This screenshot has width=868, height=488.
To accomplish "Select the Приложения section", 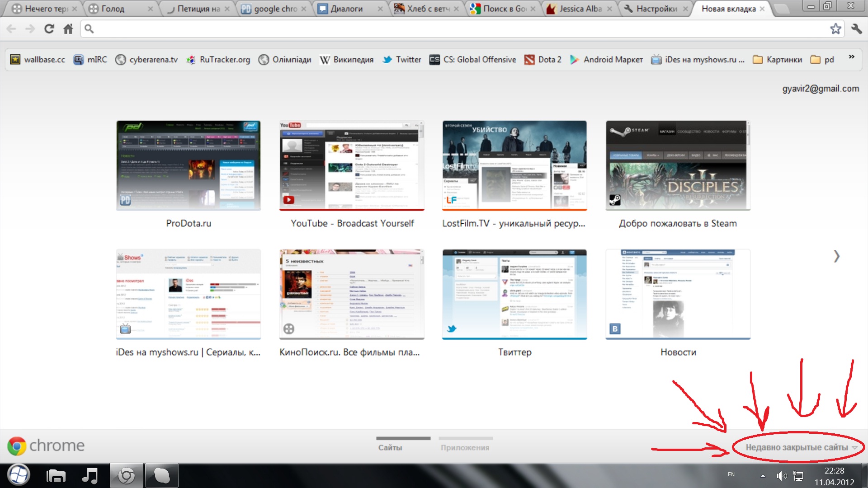I will click(465, 447).
